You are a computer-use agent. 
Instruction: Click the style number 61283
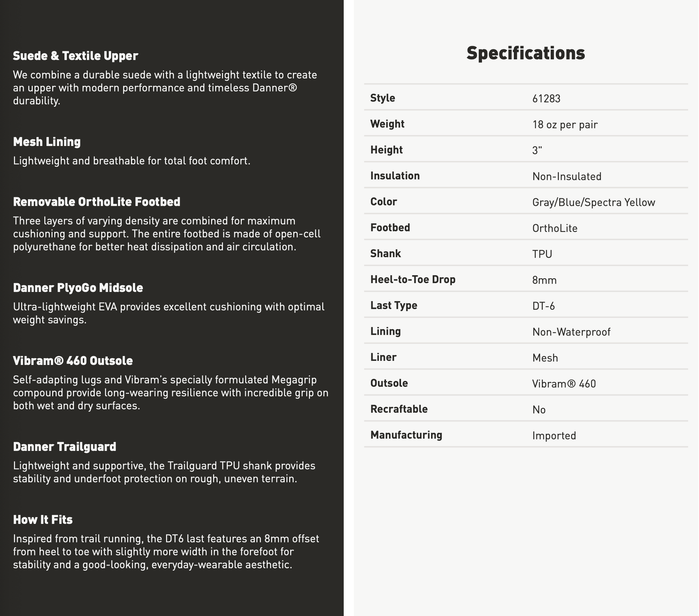pyautogui.click(x=546, y=99)
